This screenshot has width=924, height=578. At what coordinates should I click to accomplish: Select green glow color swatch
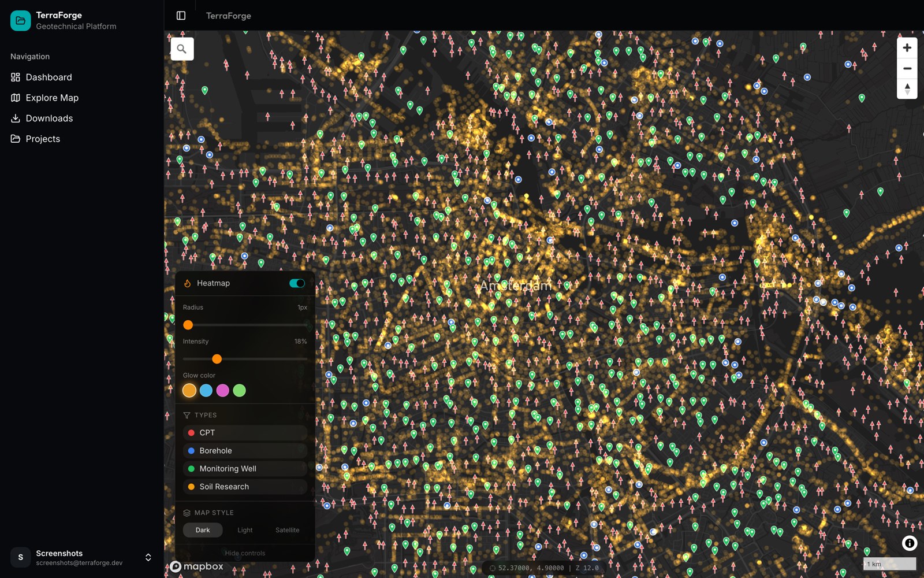(240, 391)
